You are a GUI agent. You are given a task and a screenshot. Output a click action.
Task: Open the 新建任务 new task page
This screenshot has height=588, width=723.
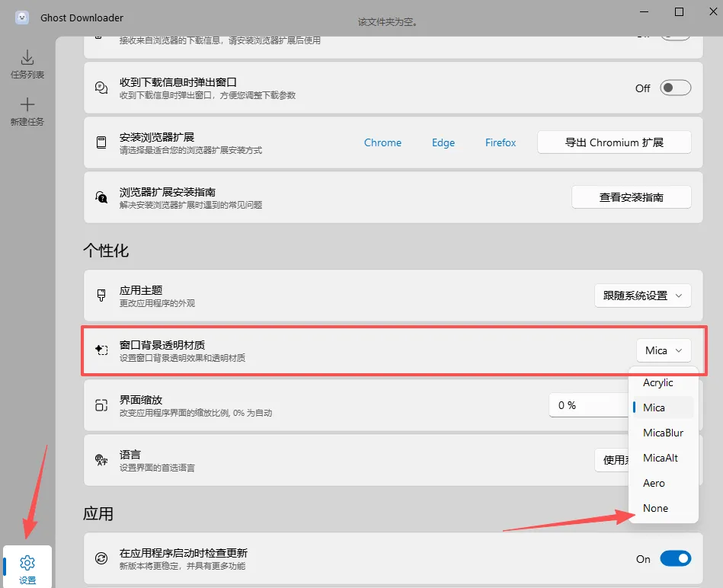(x=27, y=111)
